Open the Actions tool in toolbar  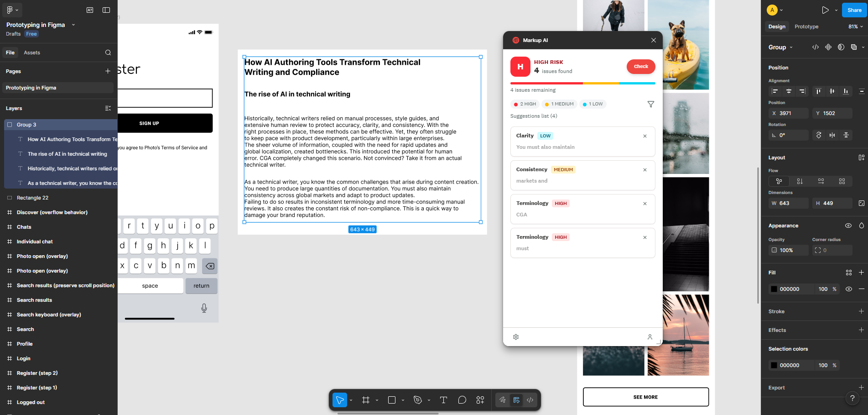pyautogui.click(x=480, y=400)
